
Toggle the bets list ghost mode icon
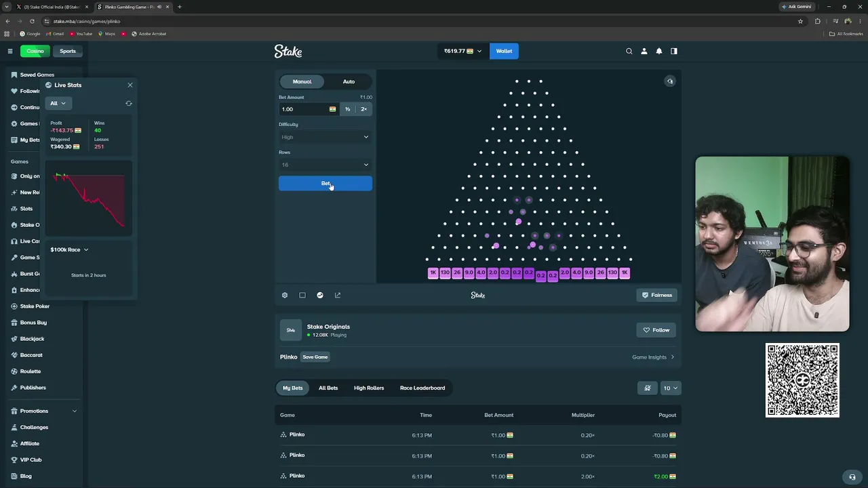[x=648, y=388]
